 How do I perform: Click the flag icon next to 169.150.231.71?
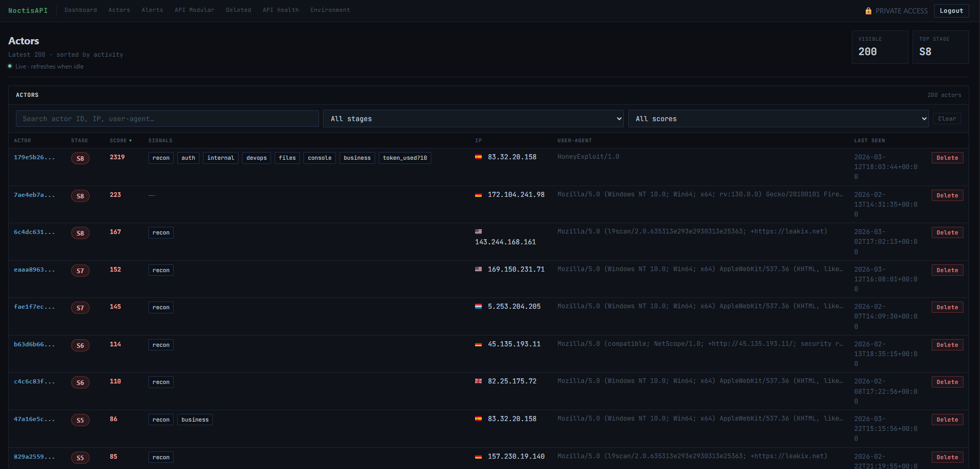pyautogui.click(x=478, y=269)
